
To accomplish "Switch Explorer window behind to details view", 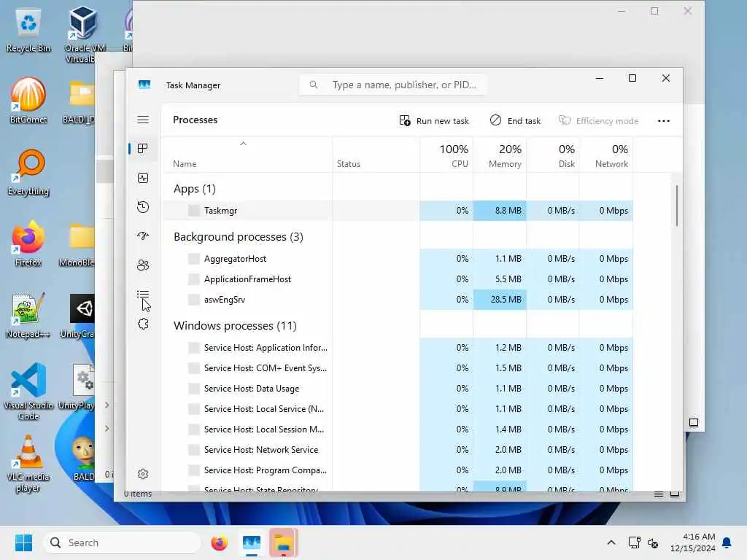I will tap(659, 494).
